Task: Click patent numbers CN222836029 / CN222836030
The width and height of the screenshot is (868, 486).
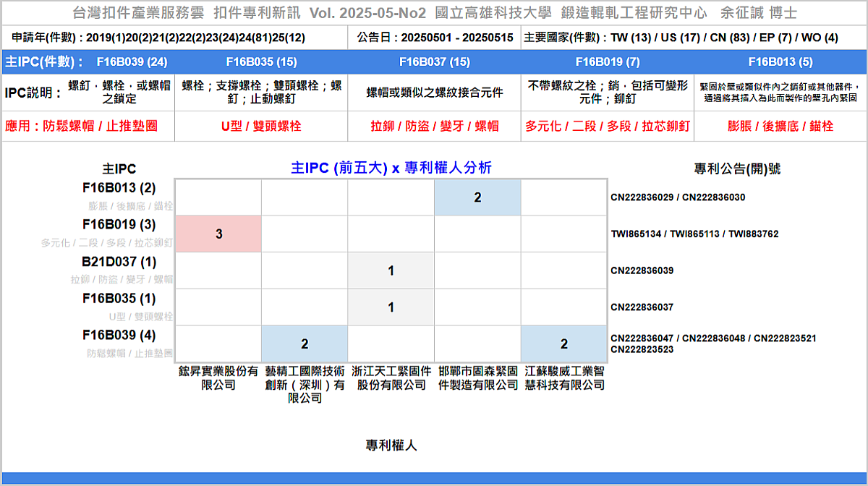Action: pos(678,197)
